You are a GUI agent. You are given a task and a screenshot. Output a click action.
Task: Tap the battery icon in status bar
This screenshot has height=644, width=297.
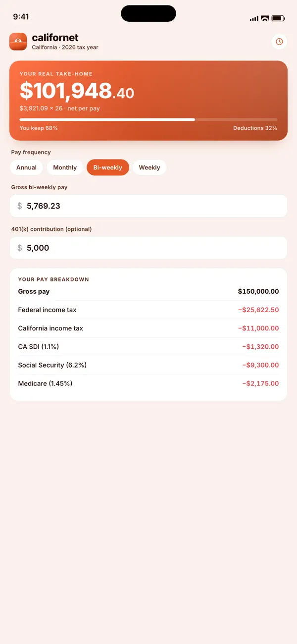(278, 18)
